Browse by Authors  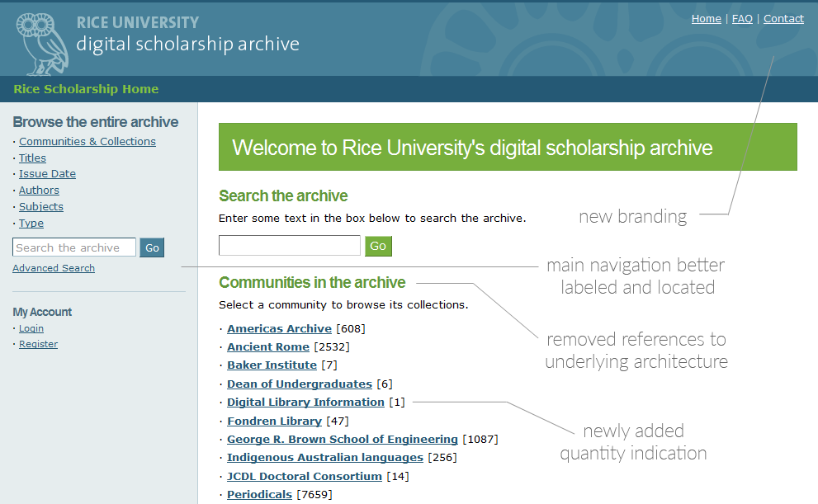click(39, 191)
